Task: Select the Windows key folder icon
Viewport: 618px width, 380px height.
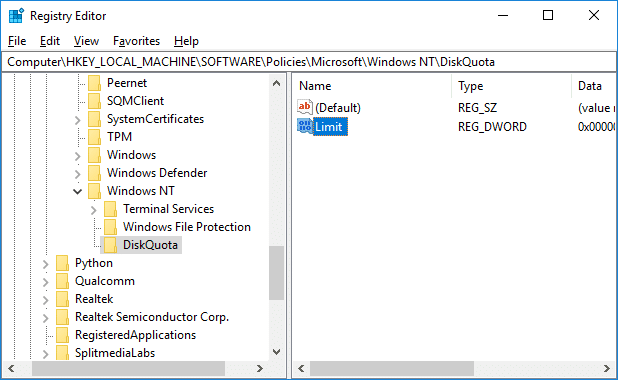Action: tap(95, 155)
